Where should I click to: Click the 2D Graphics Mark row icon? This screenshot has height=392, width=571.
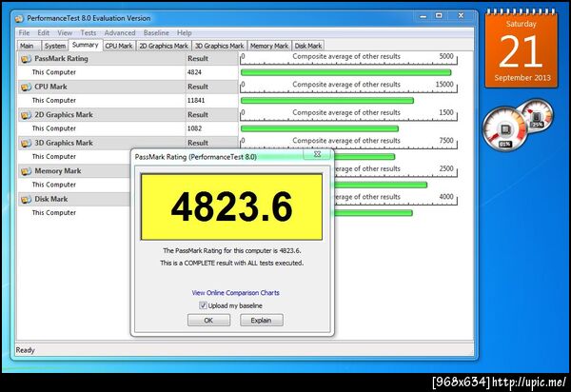pyautogui.click(x=26, y=115)
